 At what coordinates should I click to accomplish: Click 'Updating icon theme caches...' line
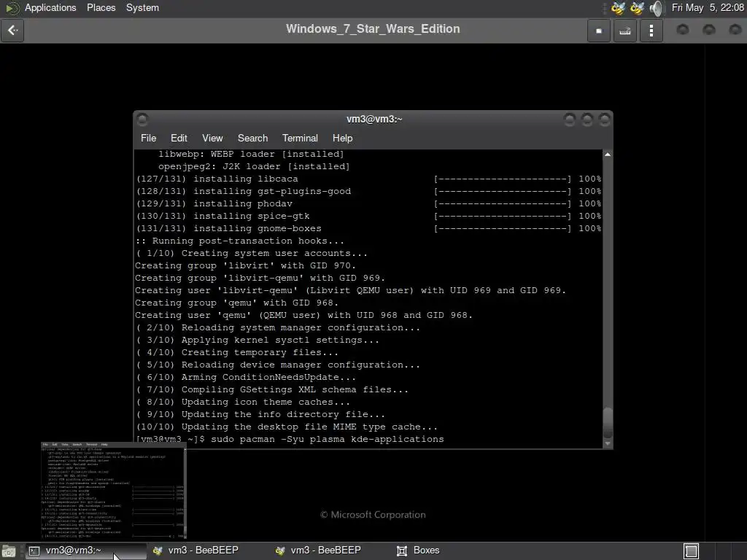click(243, 402)
